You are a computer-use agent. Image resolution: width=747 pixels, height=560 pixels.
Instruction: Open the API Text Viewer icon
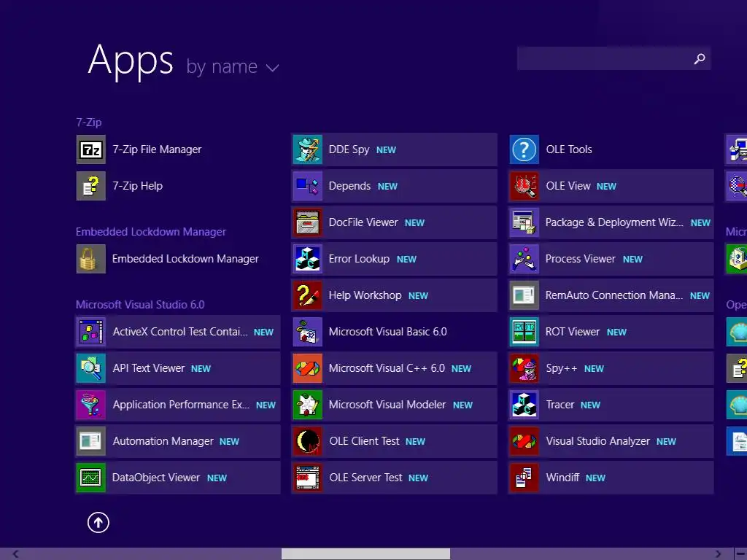pos(91,368)
